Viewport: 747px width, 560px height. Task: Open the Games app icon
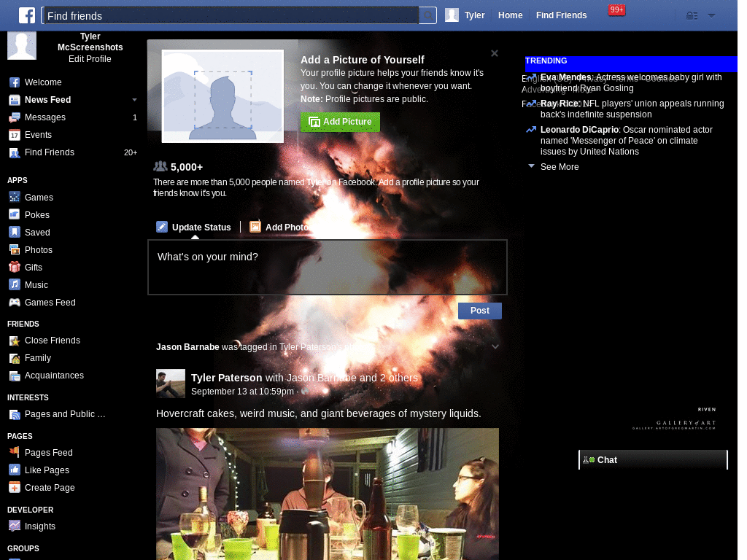[15, 197]
